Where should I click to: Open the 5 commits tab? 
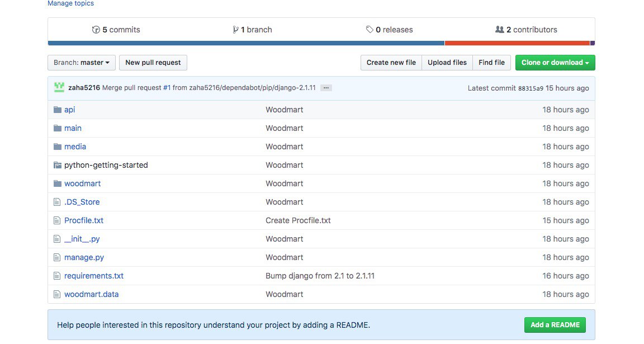click(116, 30)
